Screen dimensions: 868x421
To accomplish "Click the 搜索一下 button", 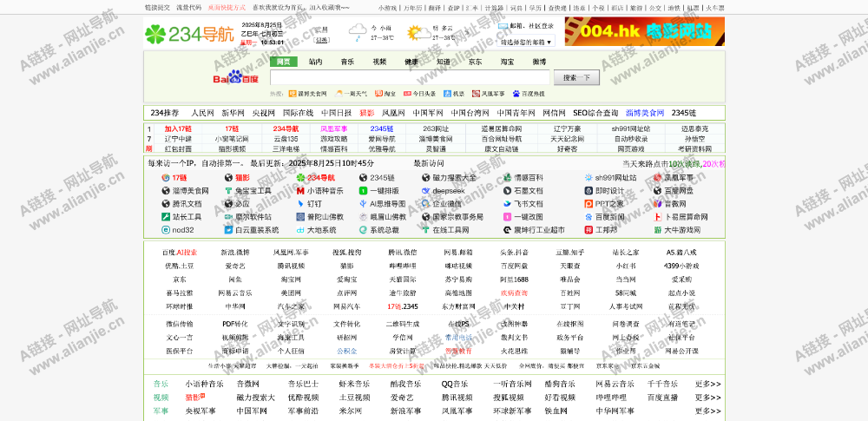I will (x=577, y=77).
